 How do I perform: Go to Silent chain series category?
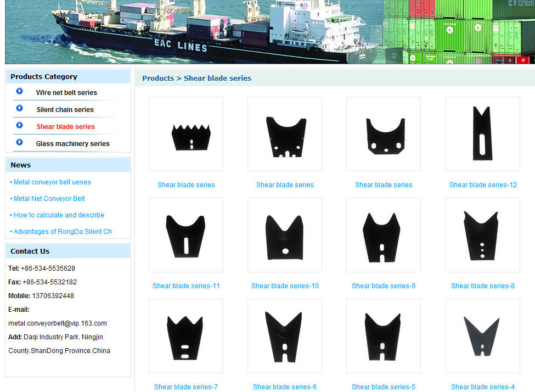point(65,110)
